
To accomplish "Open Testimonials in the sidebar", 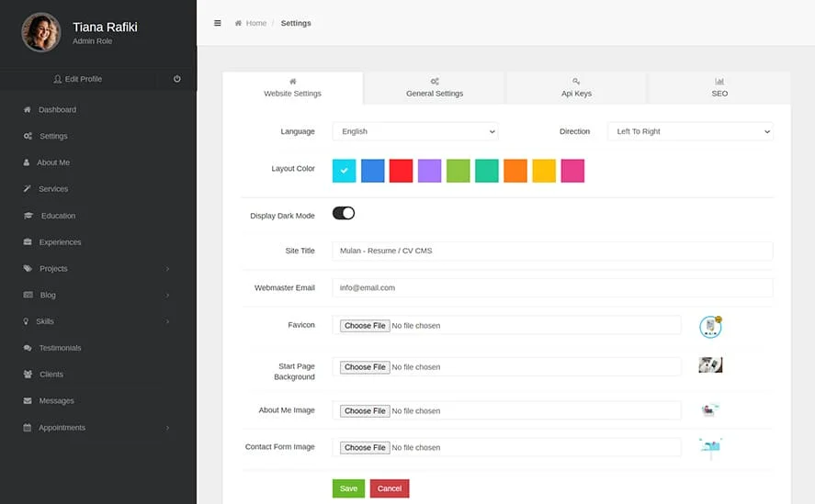I will (60, 348).
